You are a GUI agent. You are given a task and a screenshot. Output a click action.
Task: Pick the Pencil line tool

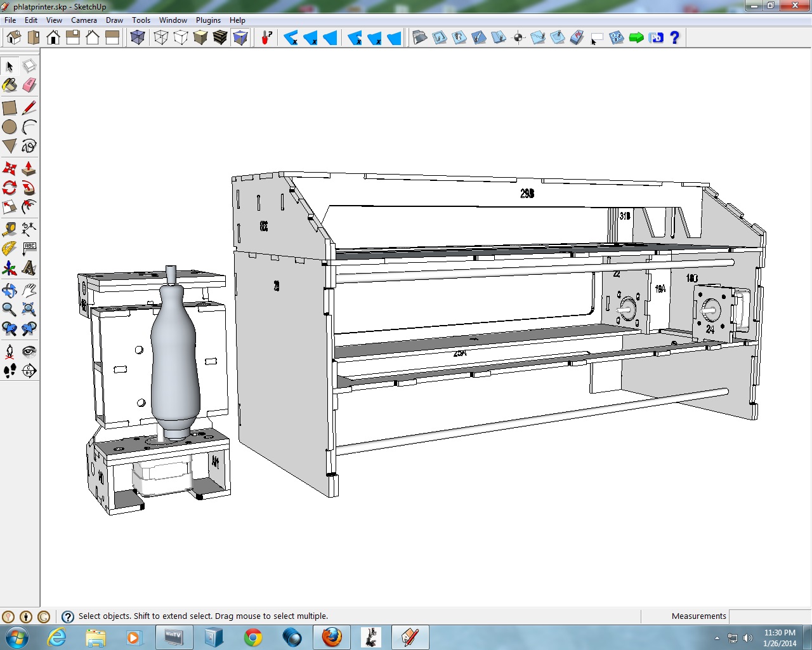pyautogui.click(x=29, y=108)
